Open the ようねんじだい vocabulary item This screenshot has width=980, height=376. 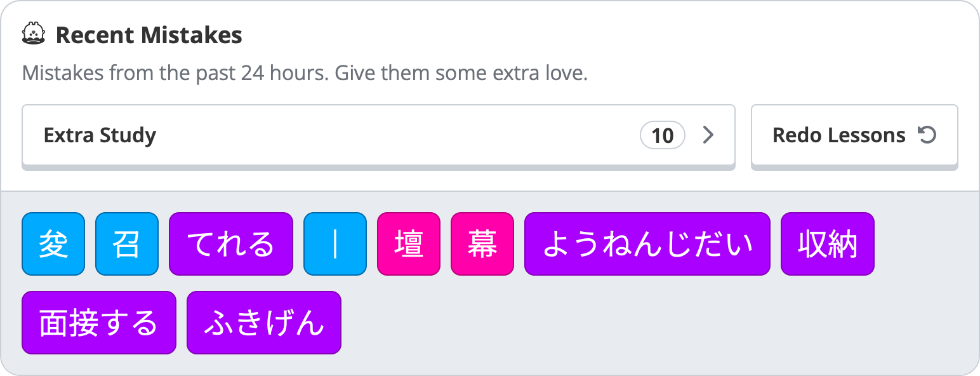(647, 244)
